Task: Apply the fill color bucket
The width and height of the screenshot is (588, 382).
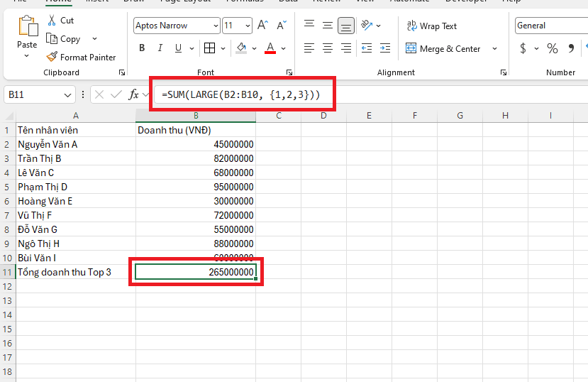Action: tap(241, 48)
